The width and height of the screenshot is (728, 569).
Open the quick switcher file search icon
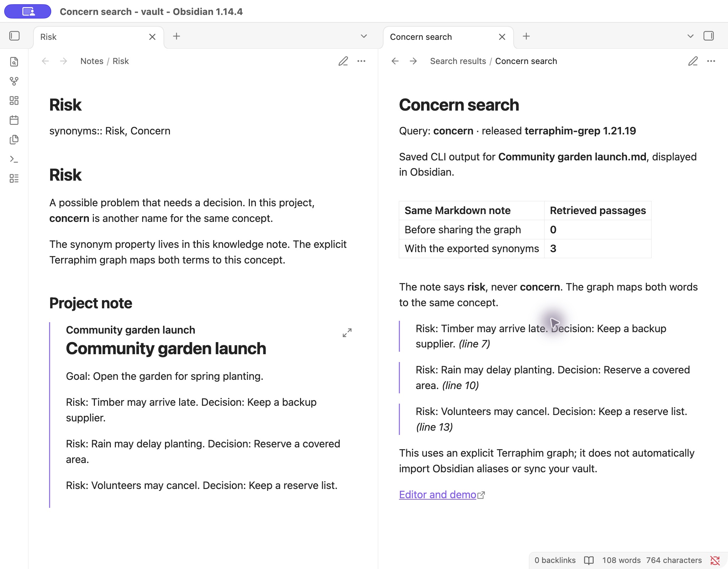14,62
